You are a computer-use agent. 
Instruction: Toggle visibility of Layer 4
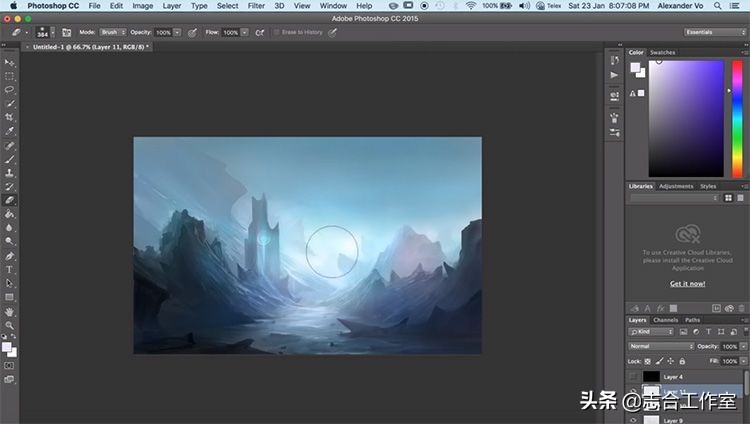coord(633,377)
